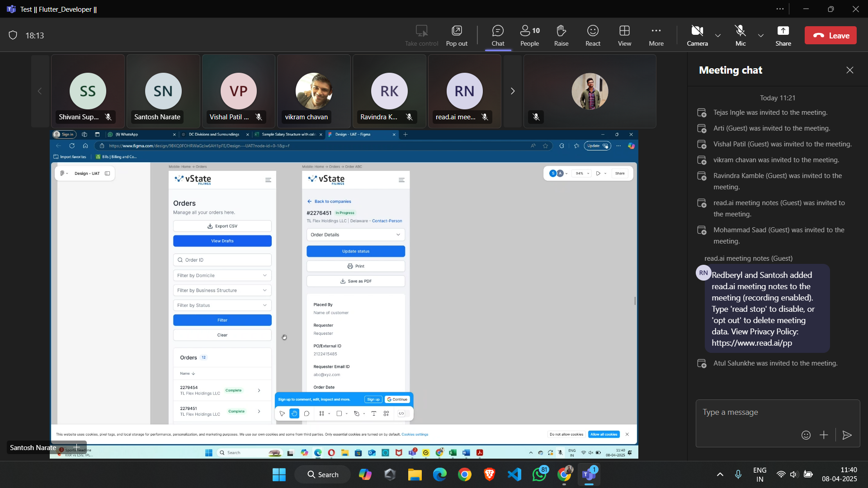This screenshot has height=488, width=868.
Task: Open the Share content tray
Action: click(x=783, y=35)
